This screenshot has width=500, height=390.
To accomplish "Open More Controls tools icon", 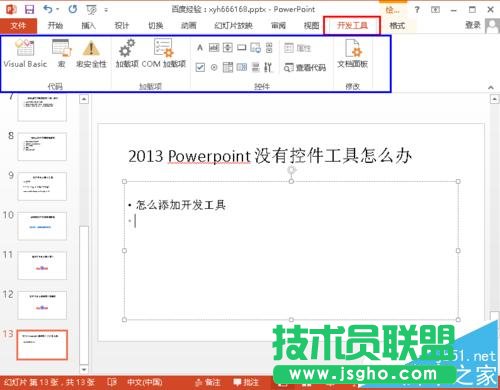I will pos(269,67).
